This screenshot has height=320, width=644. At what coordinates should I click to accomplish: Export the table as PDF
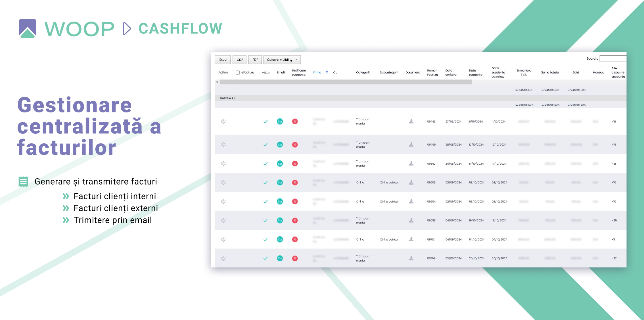[x=255, y=60]
